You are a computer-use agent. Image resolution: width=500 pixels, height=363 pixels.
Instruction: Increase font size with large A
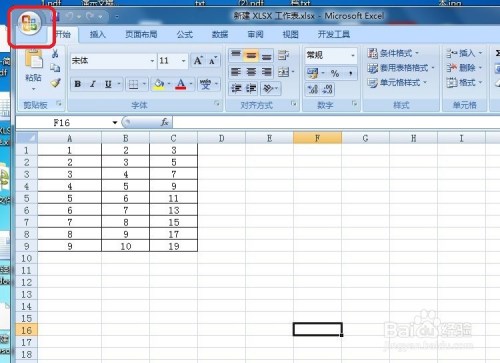pos(198,61)
